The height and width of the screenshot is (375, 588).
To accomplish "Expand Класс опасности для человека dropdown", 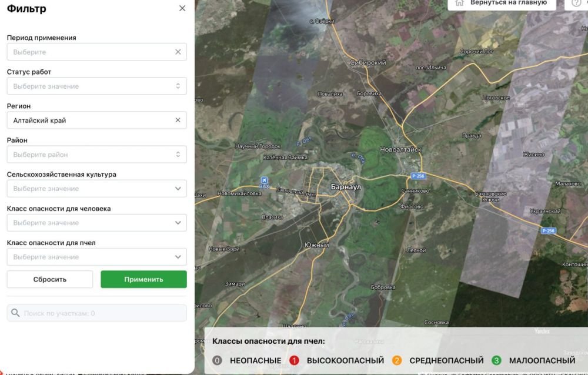I will (97, 222).
